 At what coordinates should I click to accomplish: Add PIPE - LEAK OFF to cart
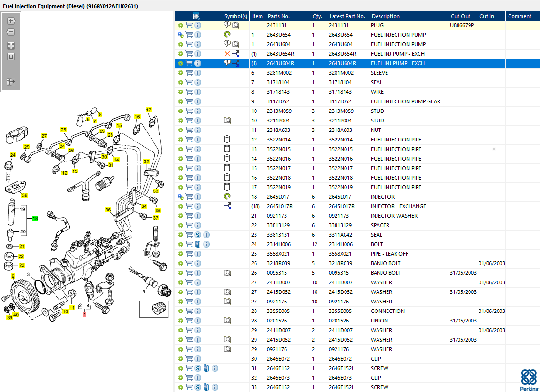[x=189, y=254]
